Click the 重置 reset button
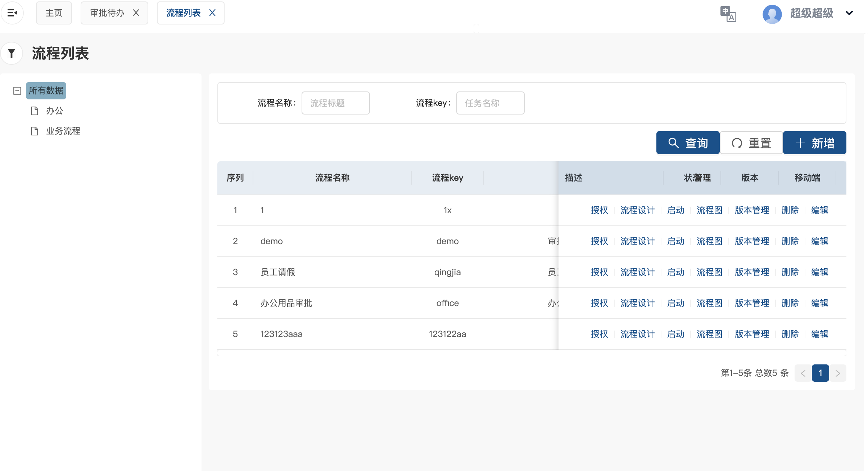This screenshot has height=471, width=868. (x=751, y=143)
